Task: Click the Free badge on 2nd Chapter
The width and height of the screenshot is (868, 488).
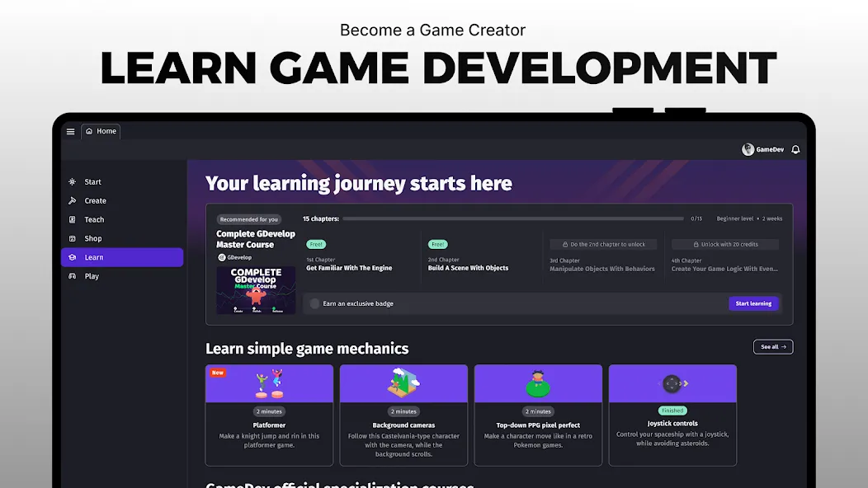Action: point(438,244)
